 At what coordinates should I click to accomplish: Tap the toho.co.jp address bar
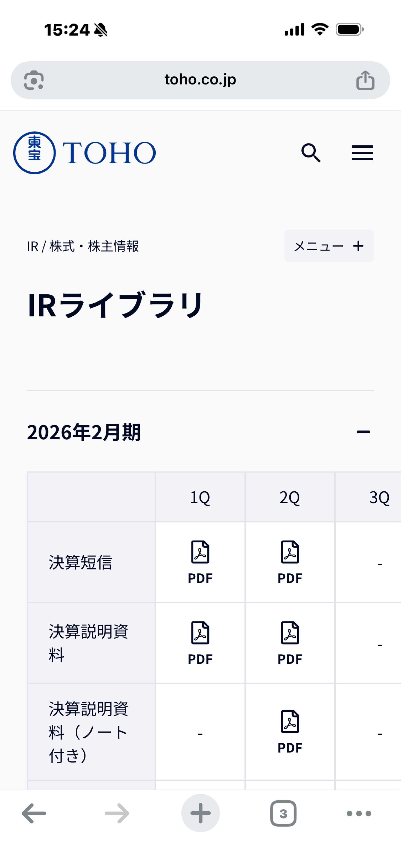tap(201, 80)
